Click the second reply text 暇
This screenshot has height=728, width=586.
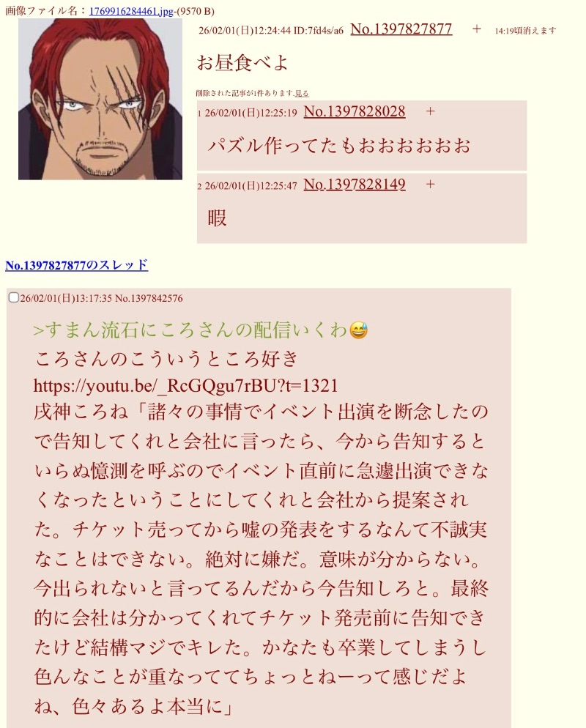(x=217, y=218)
